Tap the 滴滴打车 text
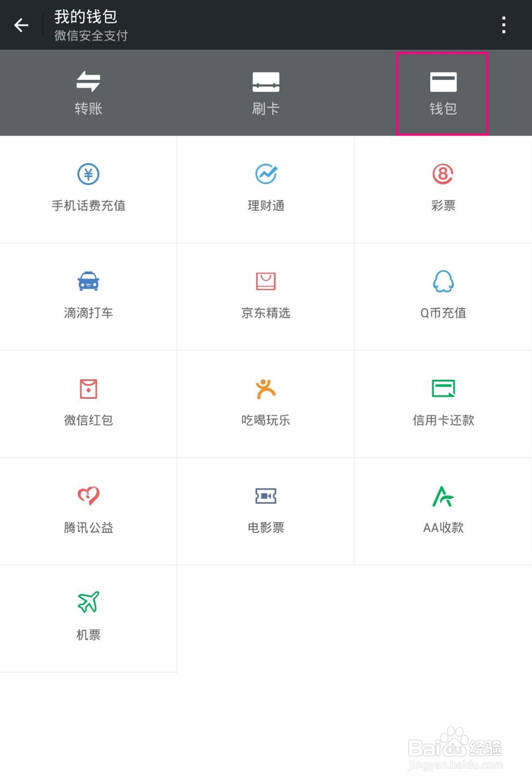Viewport: 532px width, 783px height. pos(88,313)
